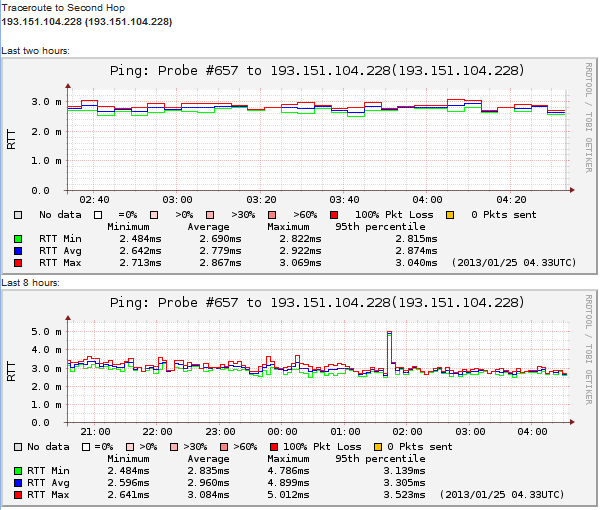The width and height of the screenshot is (601, 510).
Task: Click the grey No data swatch in eight-hour legend
Action: 18,446
